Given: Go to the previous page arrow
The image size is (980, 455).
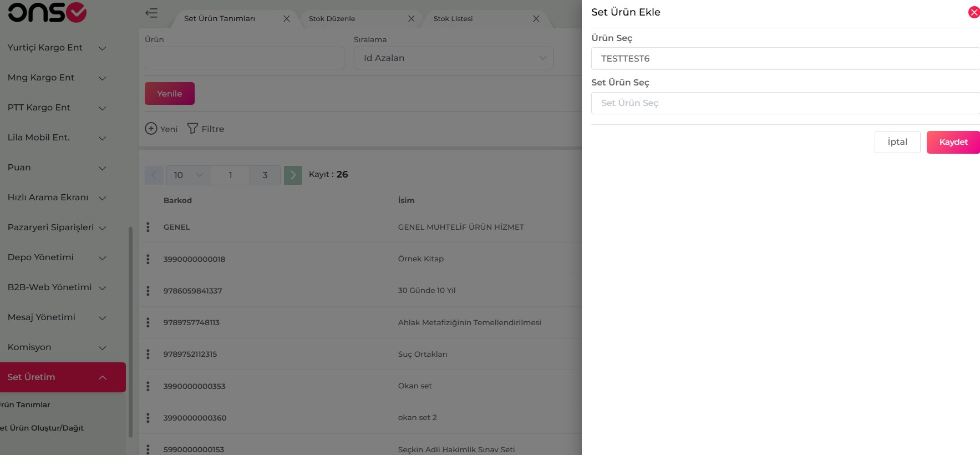Looking at the screenshot, I should (x=154, y=175).
